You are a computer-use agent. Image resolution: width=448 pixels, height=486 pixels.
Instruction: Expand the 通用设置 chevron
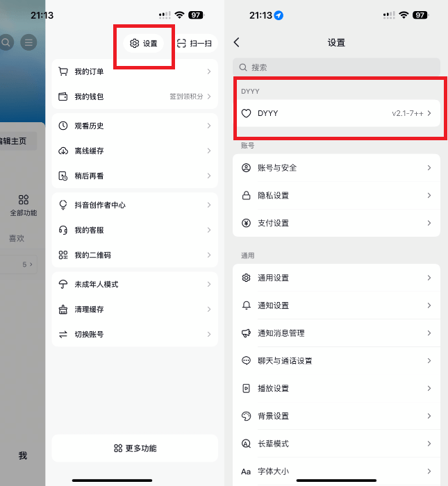click(429, 278)
